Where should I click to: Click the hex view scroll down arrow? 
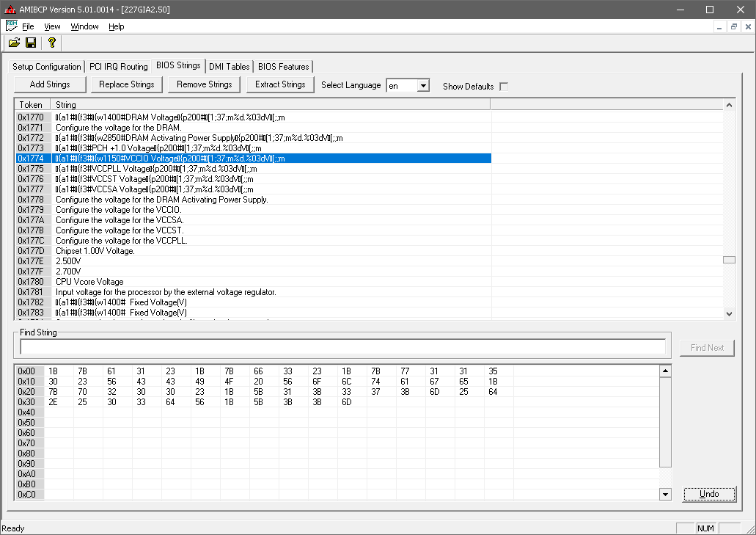[665, 494]
